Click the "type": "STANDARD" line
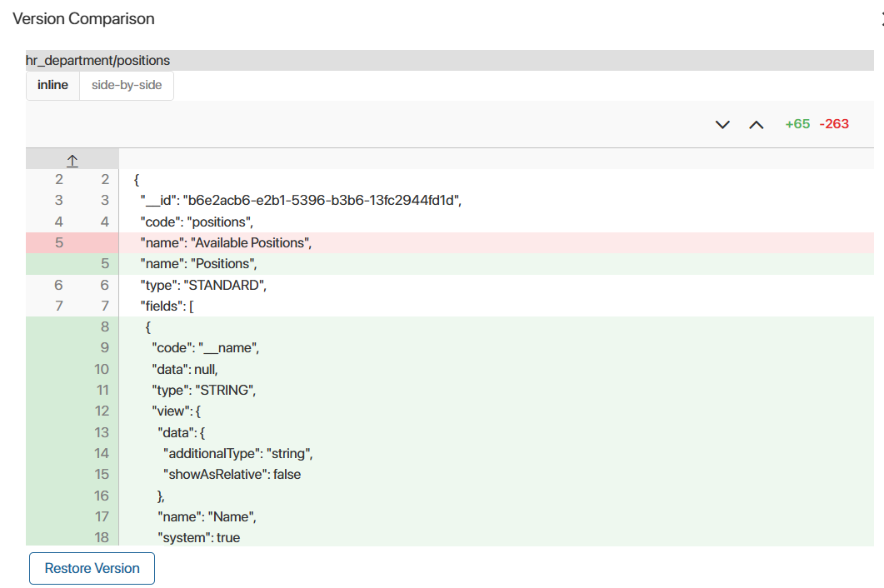884x588 pixels. (x=202, y=285)
